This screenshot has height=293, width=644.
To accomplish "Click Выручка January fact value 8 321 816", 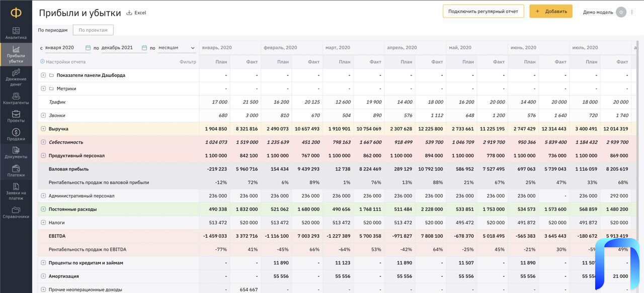I will 246,129.
